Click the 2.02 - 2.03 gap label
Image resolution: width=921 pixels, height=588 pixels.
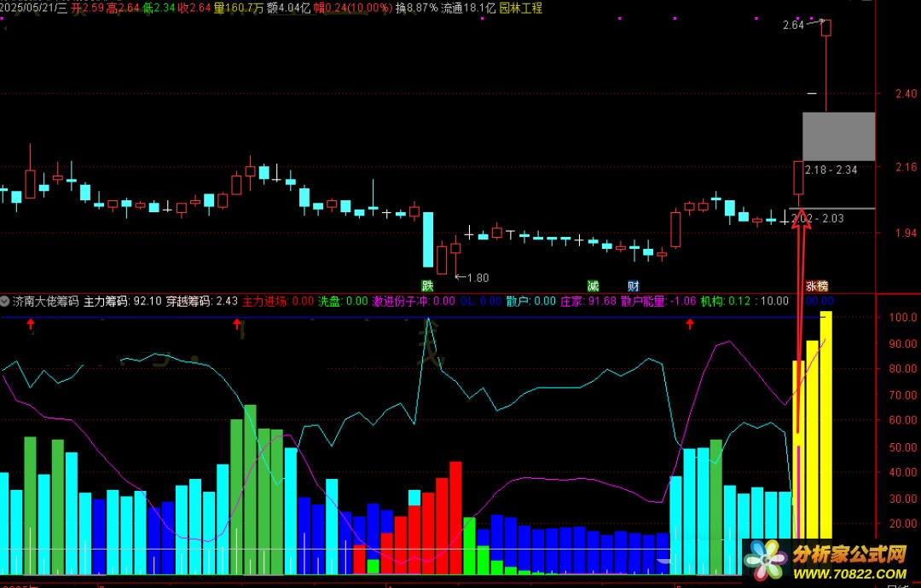(x=818, y=218)
